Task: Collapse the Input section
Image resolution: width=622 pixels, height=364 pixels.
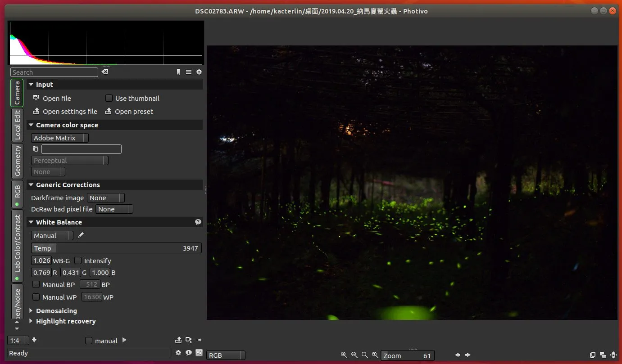Action: 115,84
